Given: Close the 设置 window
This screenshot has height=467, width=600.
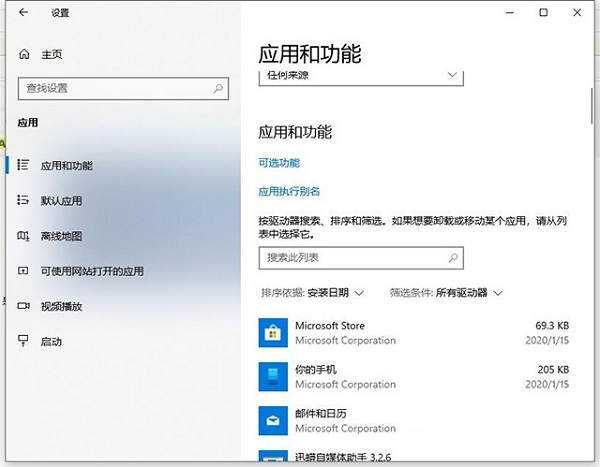Looking at the screenshot, I should point(577,12).
